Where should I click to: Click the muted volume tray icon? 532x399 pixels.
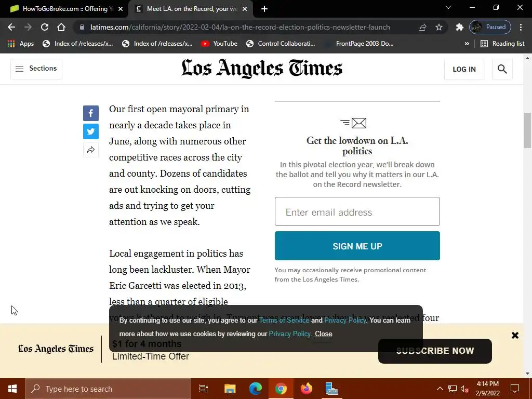[x=465, y=389]
